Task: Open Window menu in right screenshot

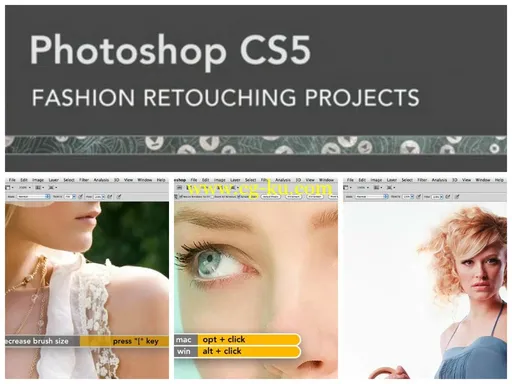Action: [483, 180]
